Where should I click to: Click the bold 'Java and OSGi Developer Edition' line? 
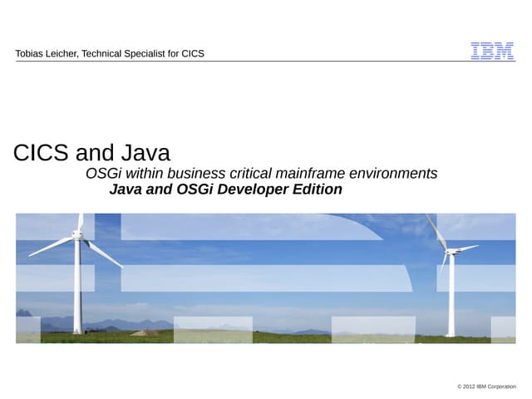pyautogui.click(x=225, y=190)
